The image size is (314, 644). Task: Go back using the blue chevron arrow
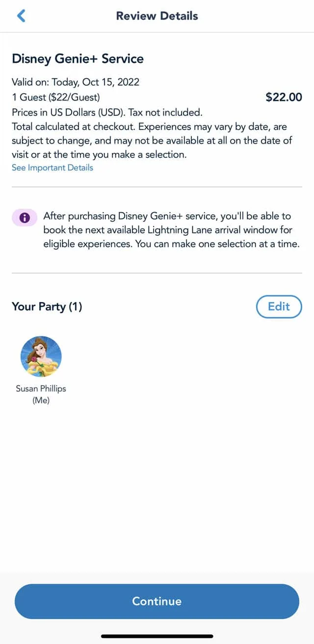click(x=21, y=16)
